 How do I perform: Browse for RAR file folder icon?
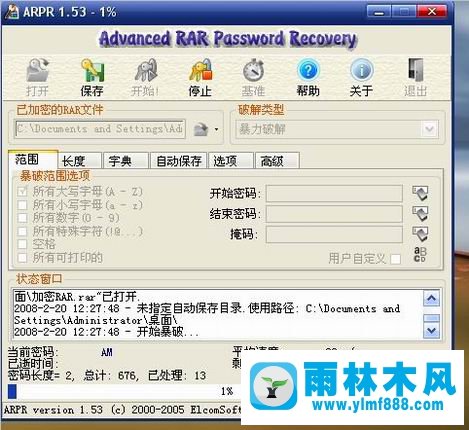pos(201,129)
